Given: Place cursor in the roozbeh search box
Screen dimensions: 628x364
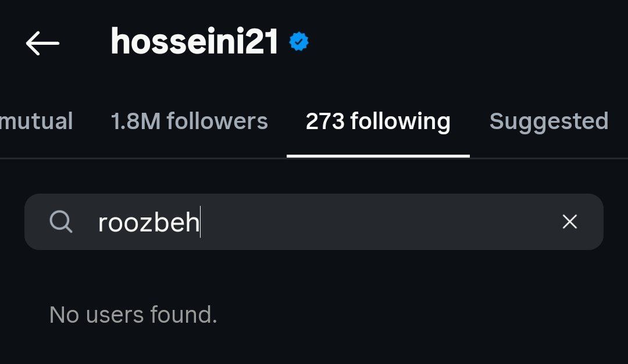Looking at the screenshot, I should click(x=349, y=222).
